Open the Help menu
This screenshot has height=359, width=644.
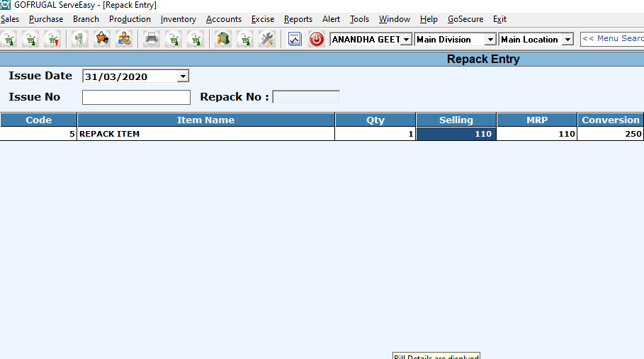point(429,19)
